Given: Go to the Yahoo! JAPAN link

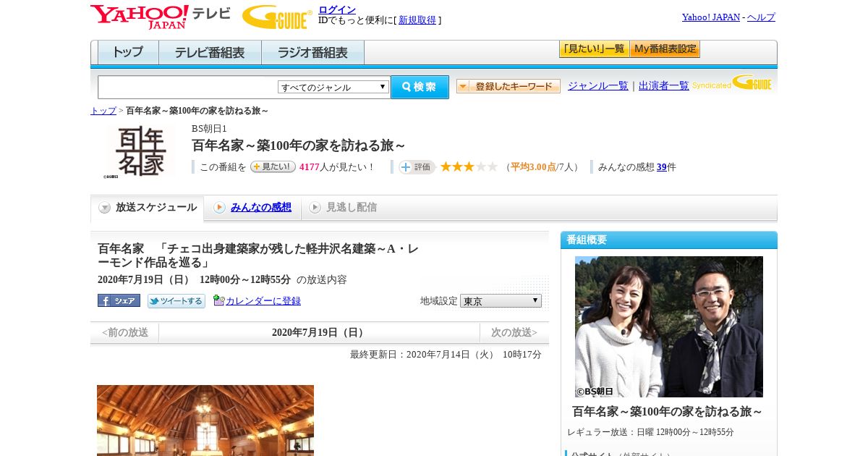Looking at the screenshot, I should 710,17.
